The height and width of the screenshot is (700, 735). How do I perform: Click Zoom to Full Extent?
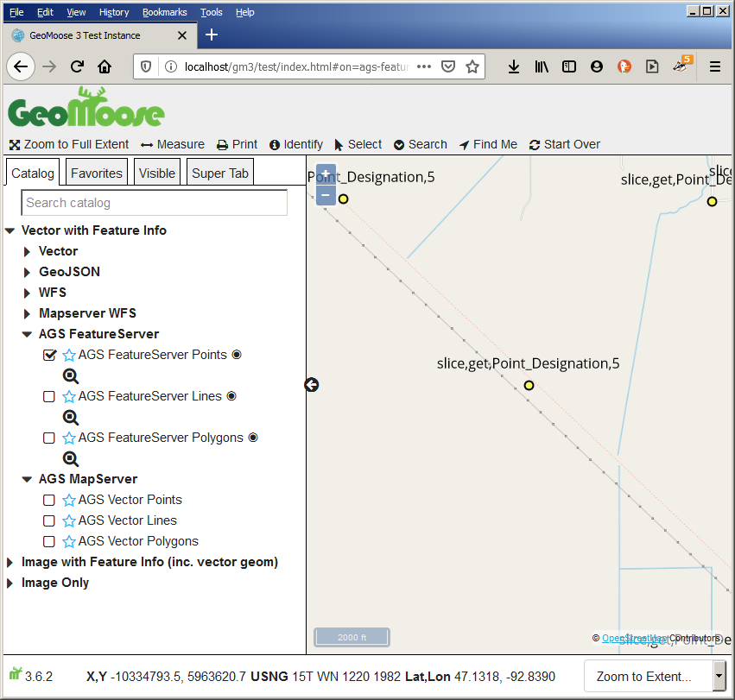[68, 144]
